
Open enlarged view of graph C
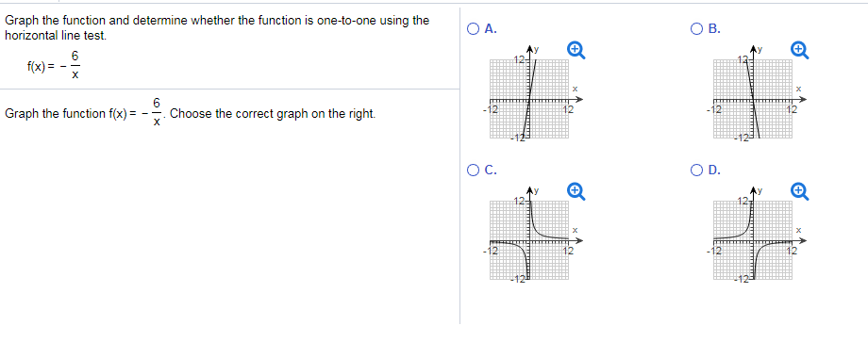coord(576,190)
